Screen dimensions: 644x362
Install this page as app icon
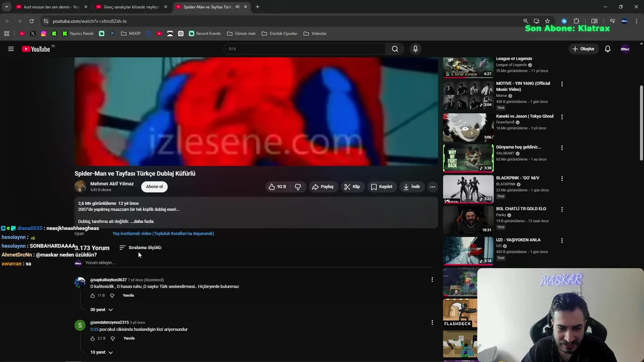pos(536,21)
